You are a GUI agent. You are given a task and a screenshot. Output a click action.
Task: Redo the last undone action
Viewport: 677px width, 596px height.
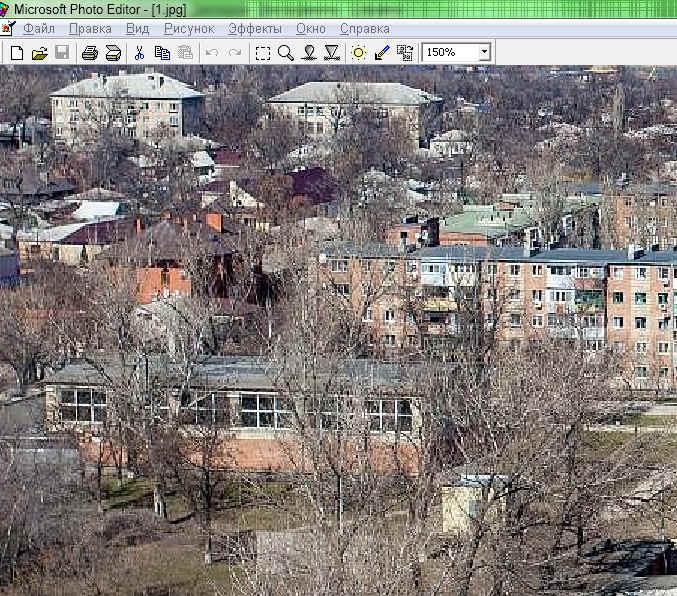click(x=234, y=53)
